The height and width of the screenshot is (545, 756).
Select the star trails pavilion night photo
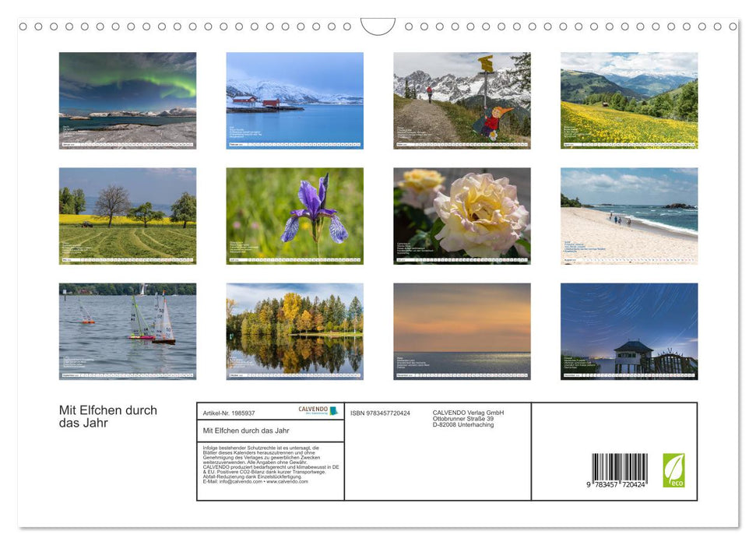click(628, 331)
